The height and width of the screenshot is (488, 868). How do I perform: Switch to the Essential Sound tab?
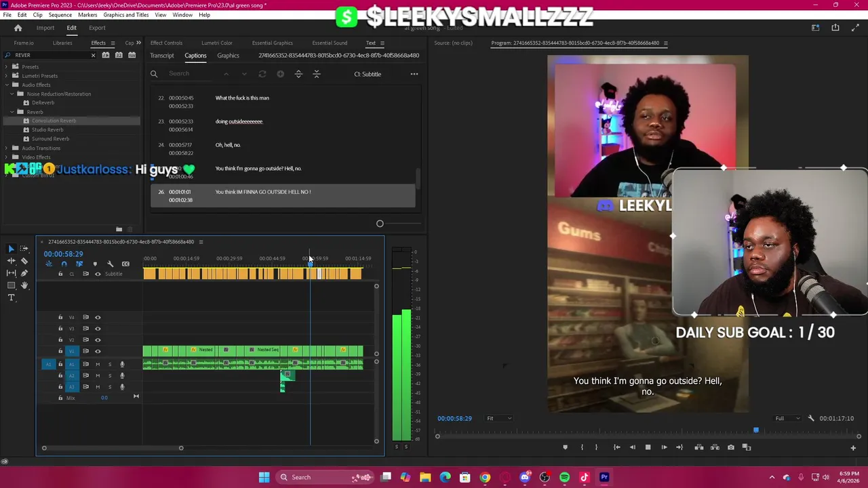(330, 43)
